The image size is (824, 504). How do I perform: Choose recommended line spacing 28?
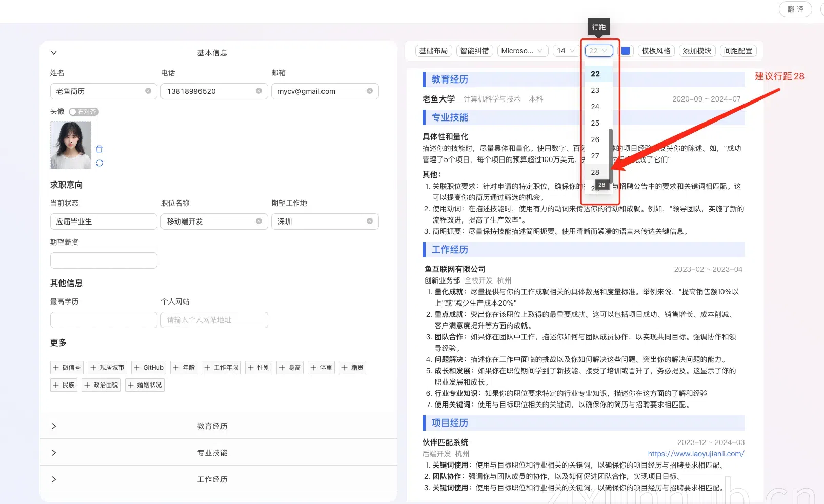(596, 172)
